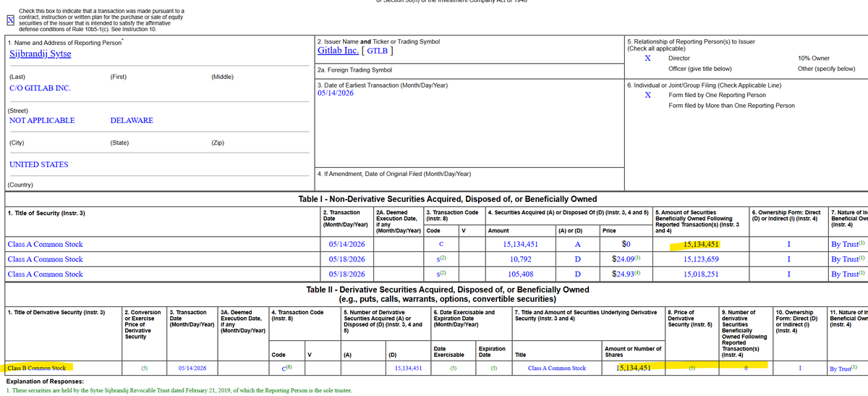Image resolution: width=868 pixels, height=396 pixels.
Task: Click the C/O GITLAB INC. address text
Action: pyautogui.click(x=40, y=88)
